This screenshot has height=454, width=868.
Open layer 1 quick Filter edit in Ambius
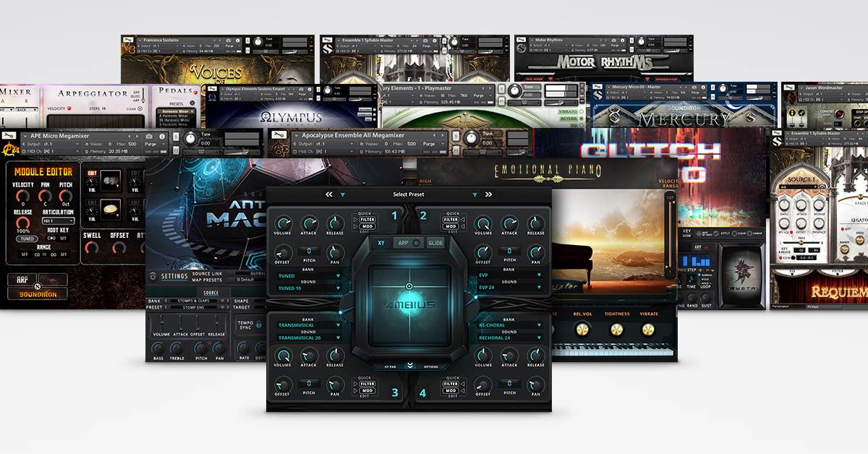tap(367, 220)
